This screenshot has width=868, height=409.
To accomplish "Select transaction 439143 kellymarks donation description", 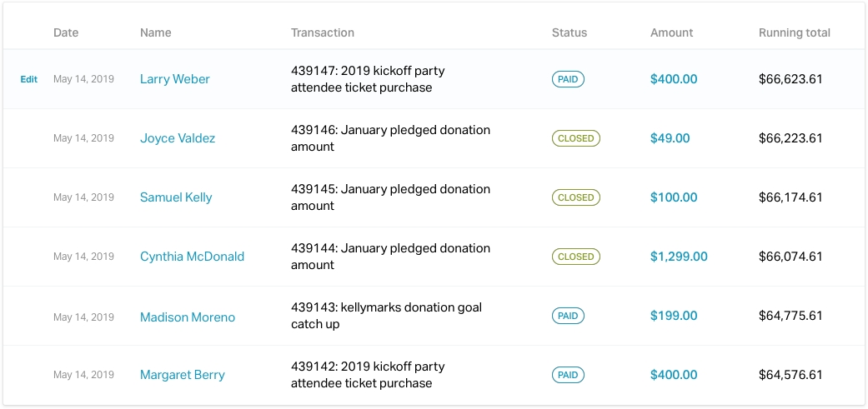I will click(x=386, y=316).
